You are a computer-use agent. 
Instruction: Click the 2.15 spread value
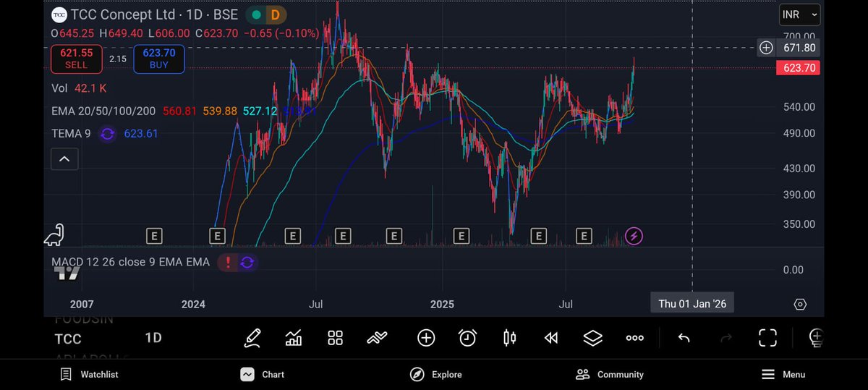click(118, 59)
